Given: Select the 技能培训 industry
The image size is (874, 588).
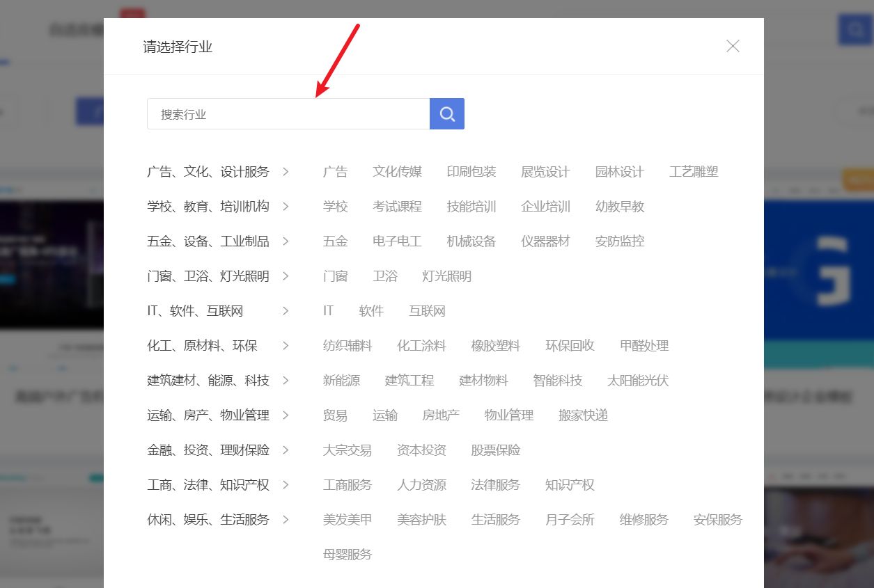Looking at the screenshot, I should tap(471, 207).
